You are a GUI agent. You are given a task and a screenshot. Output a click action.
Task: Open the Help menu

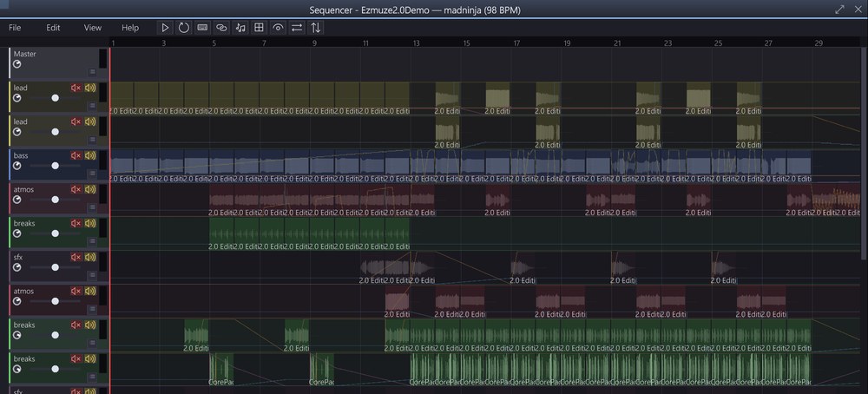pos(130,28)
